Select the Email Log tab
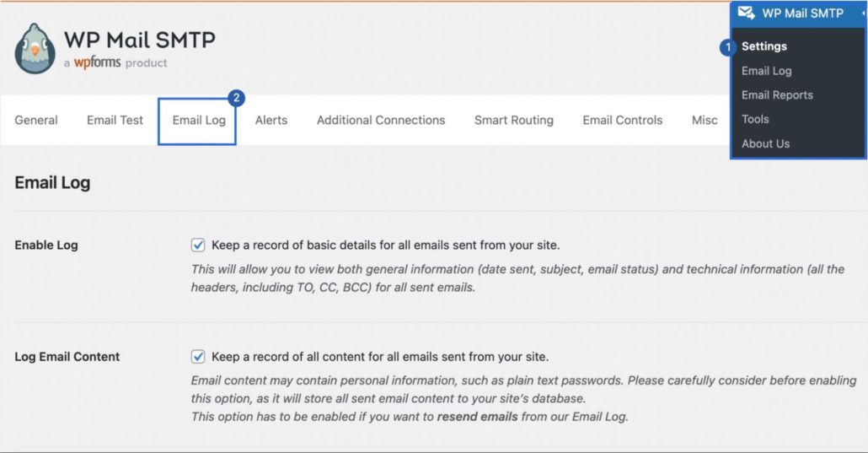Screen dimensions: 868x453 coord(199,121)
